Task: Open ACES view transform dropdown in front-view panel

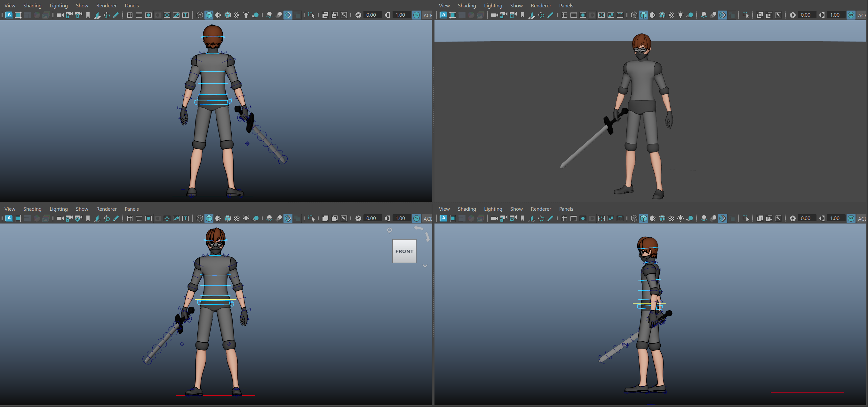Action: pos(427,218)
